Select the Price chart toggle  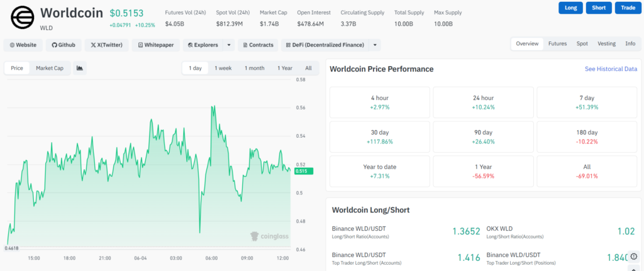pos(17,68)
